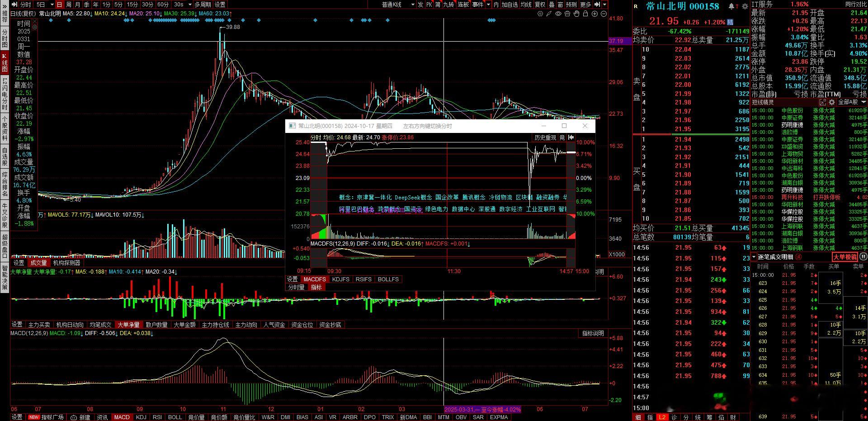The height and width of the screenshot is (421, 868).
Task: Click the 简 simplified view button
Action: (438, 5)
